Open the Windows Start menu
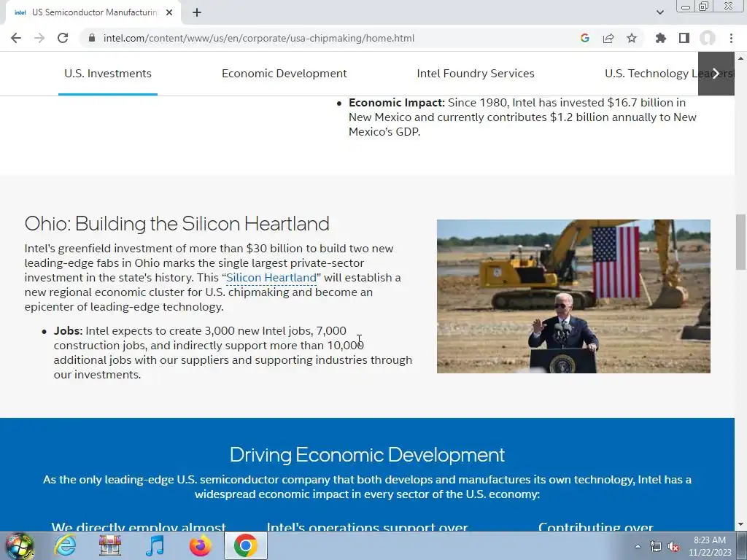The width and height of the screenshot is (747, 560). click(x=19, y=545)
